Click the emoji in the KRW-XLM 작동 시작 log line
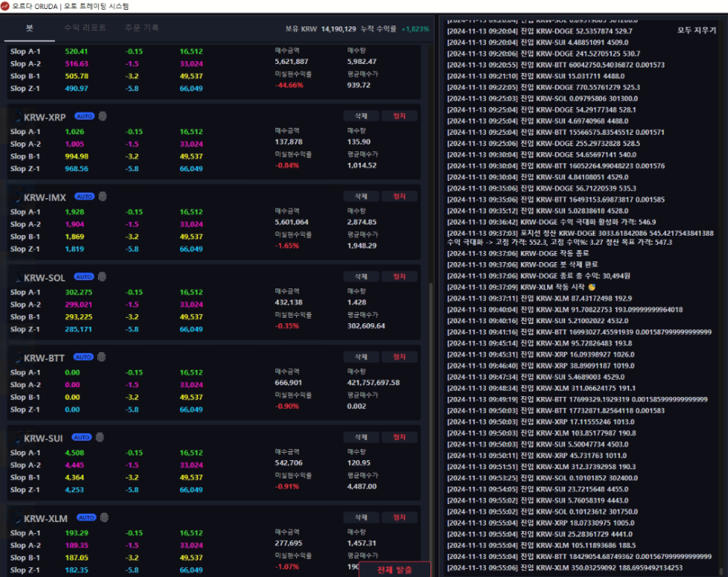 tap(592, 287)
